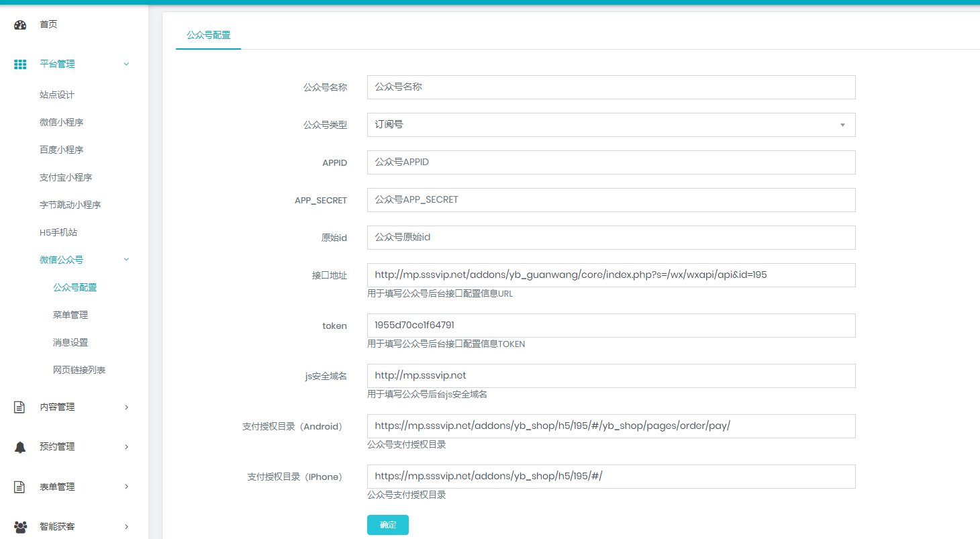
Task: Click the grid icon for 平台管理
Action: click(20, 64)
